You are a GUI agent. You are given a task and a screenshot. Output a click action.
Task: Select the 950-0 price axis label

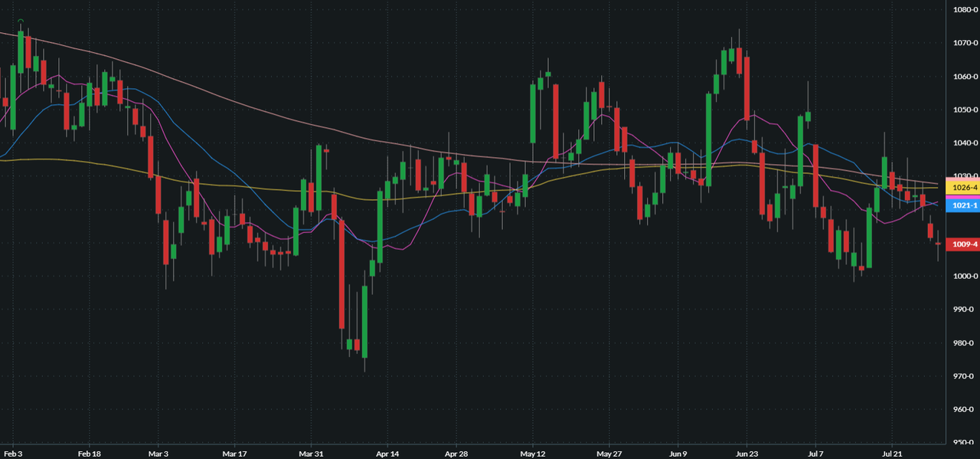[965, 442]
